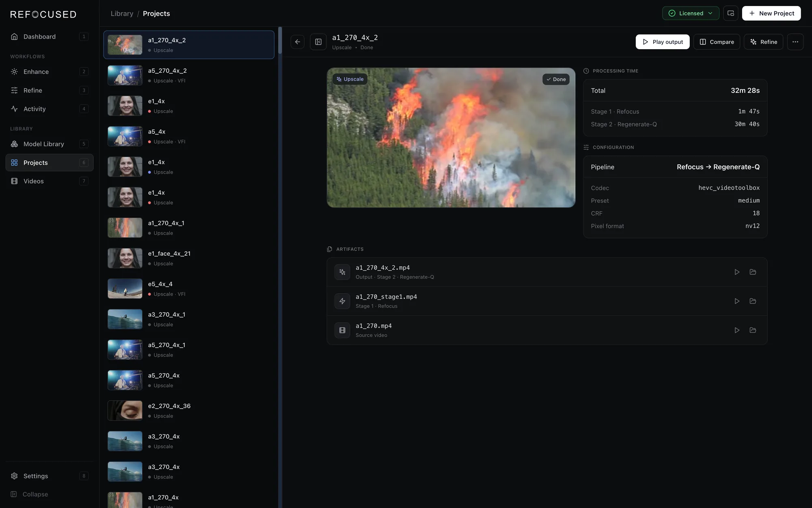812x508 pixels.
Task: Click the Dashboard home icon
Action: click(x=14, y=37)
